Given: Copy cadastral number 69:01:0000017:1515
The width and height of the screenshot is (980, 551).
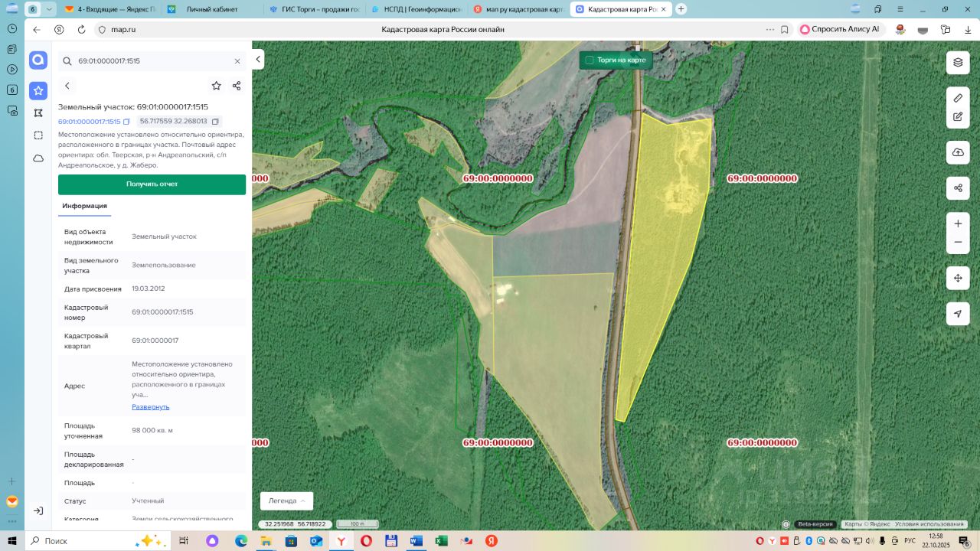Looking at the screenshot, I should click(x=127, y=122).
